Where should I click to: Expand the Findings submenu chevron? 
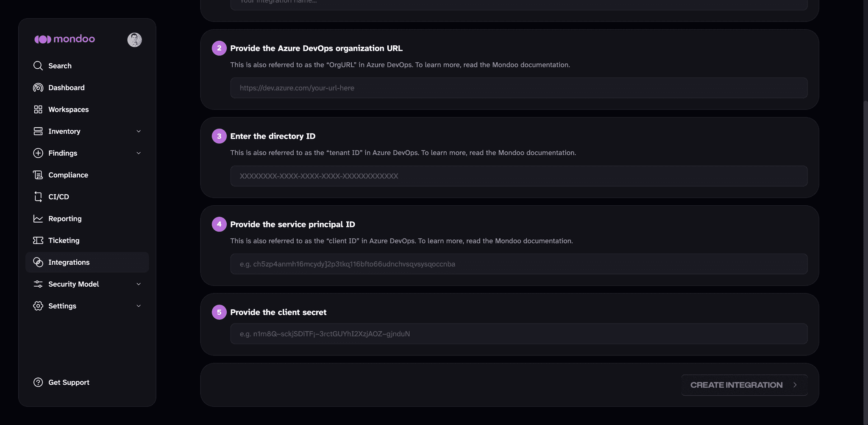139,153
